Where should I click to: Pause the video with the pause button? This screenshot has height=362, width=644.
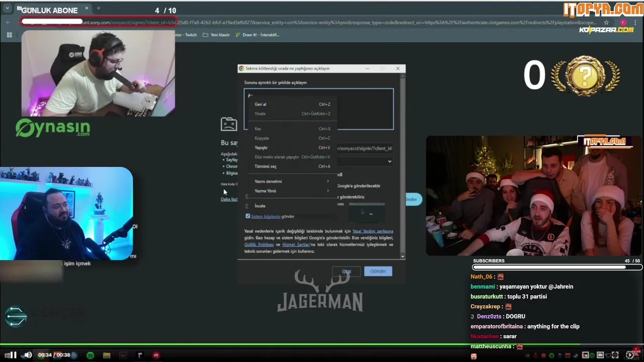coord(14,355)
